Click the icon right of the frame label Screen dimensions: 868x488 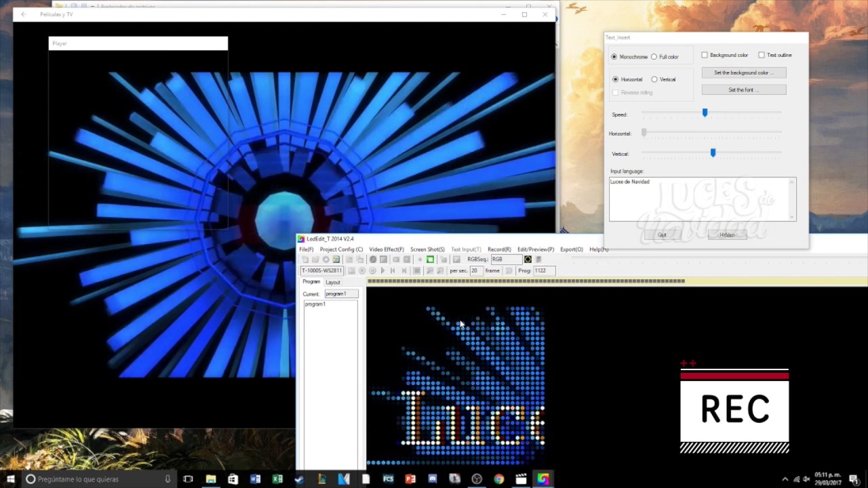click(x=508, y=270)
